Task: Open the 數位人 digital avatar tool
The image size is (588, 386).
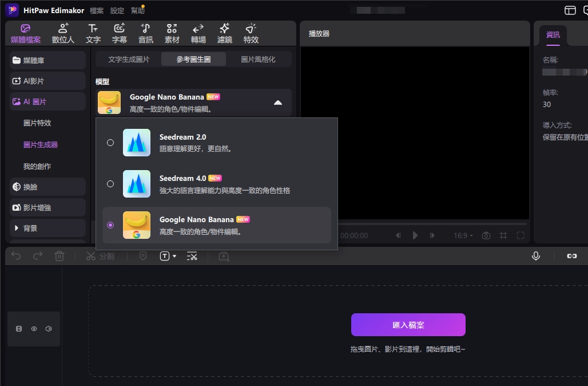Action: [62, 33]
